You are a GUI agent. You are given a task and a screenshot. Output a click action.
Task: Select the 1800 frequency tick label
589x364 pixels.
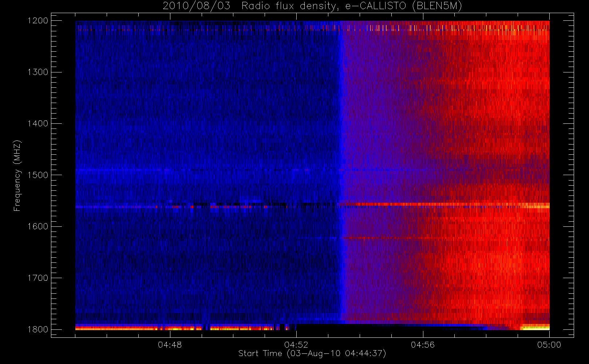[38, 329]
